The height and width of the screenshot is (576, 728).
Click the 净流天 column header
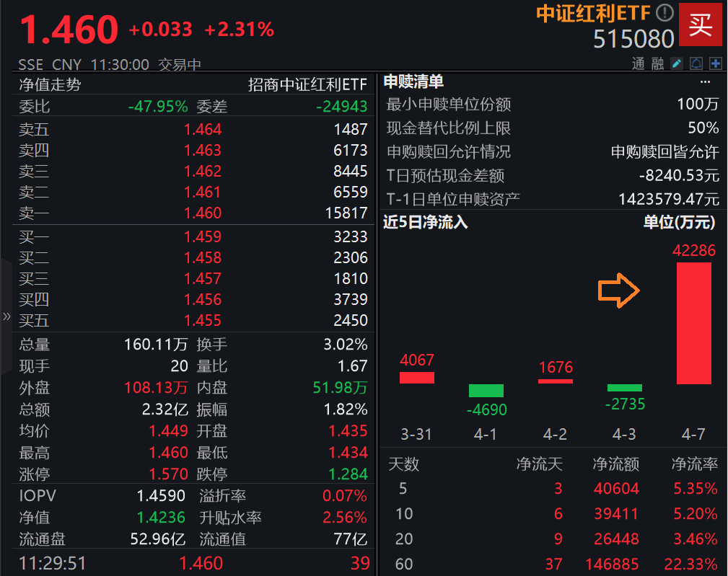pos(540,464)
